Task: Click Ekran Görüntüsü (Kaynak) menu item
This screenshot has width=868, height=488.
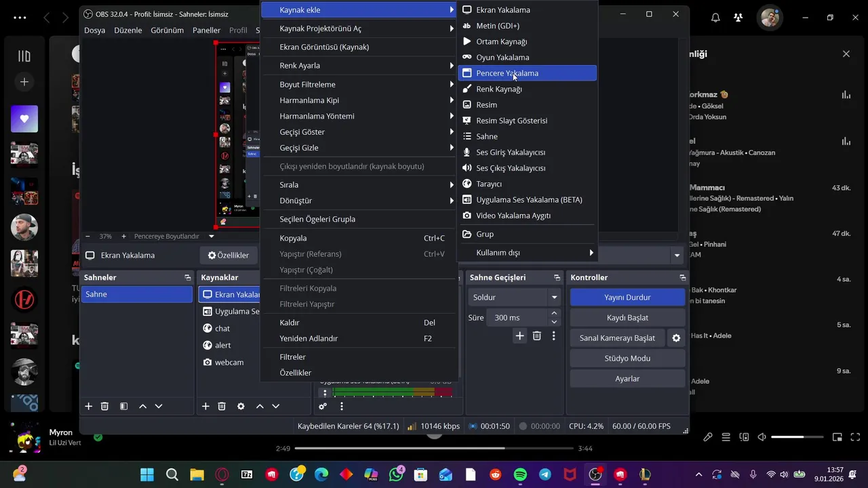Action: [359, 47]
